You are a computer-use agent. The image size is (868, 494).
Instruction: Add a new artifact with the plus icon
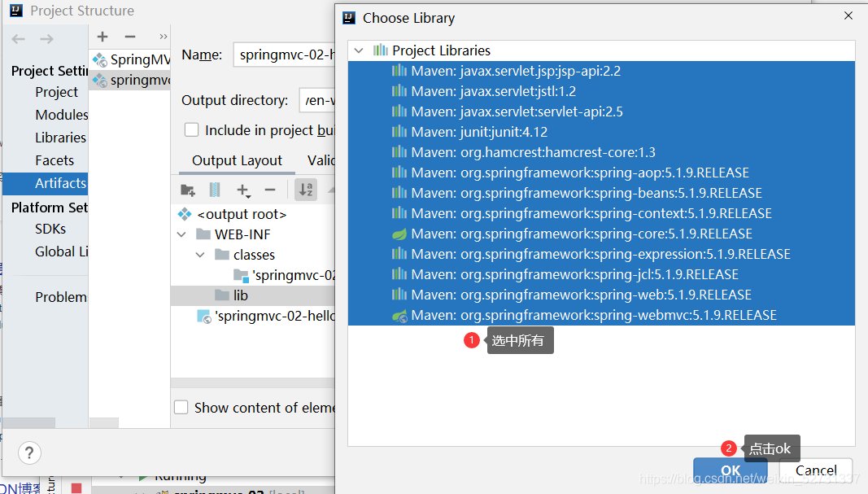click(x=103, y=37)
